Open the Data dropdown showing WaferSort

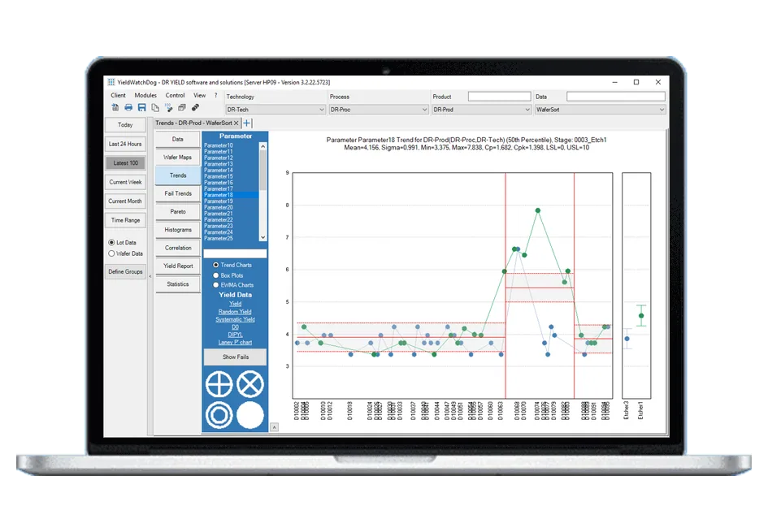[600, 110]
